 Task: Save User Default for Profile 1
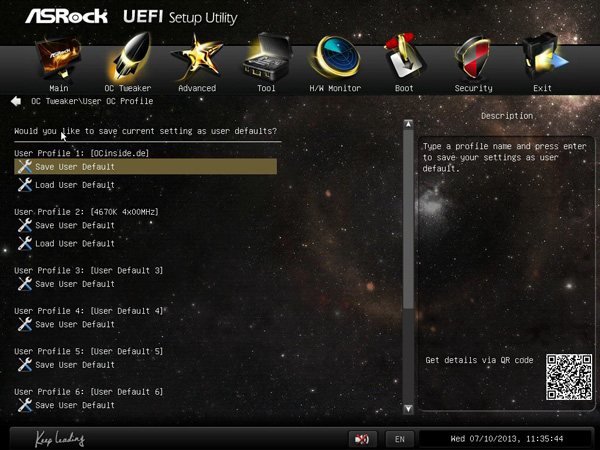pyautogui.click(x=145, y=167)
